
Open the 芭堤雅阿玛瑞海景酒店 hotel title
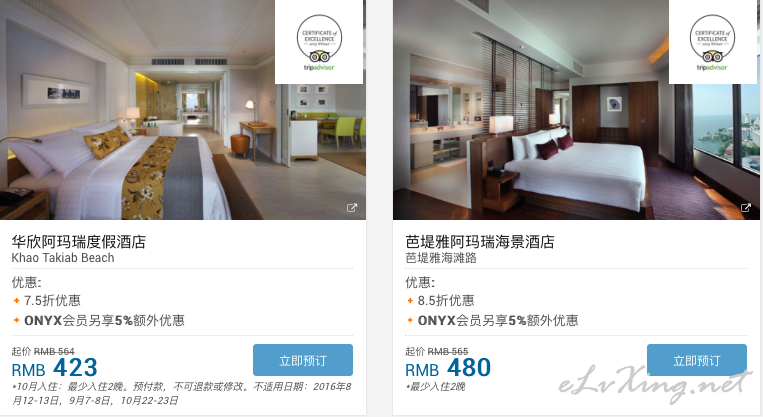480,242
